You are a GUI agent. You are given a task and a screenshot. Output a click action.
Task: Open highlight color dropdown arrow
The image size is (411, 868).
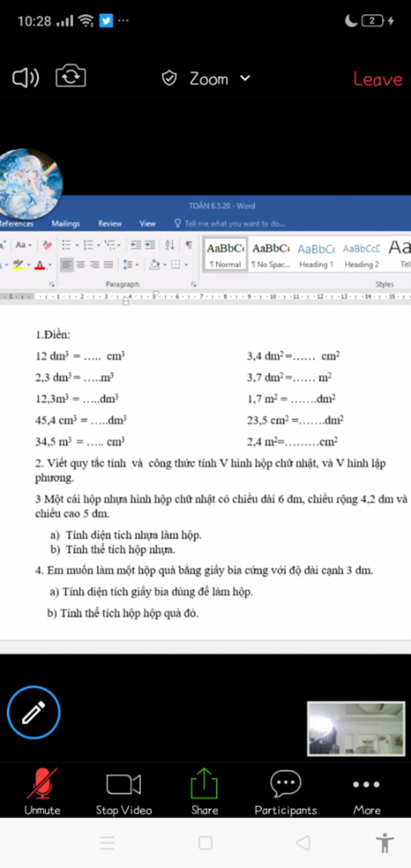(28, 265)
